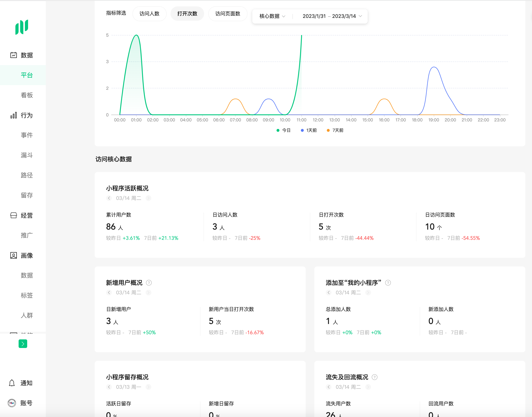Select the 访问人数 metric filter
This screenshot has height=417, width=532.
(149, 14)
